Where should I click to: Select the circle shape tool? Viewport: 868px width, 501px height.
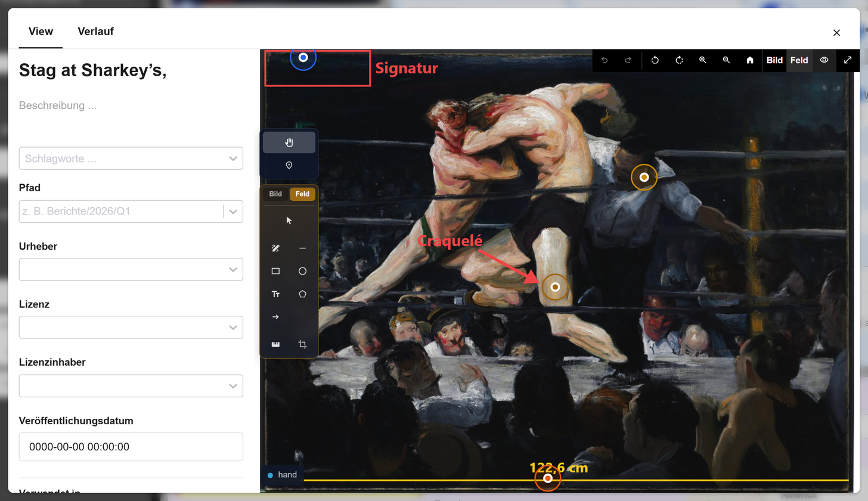tap(302, 271)
